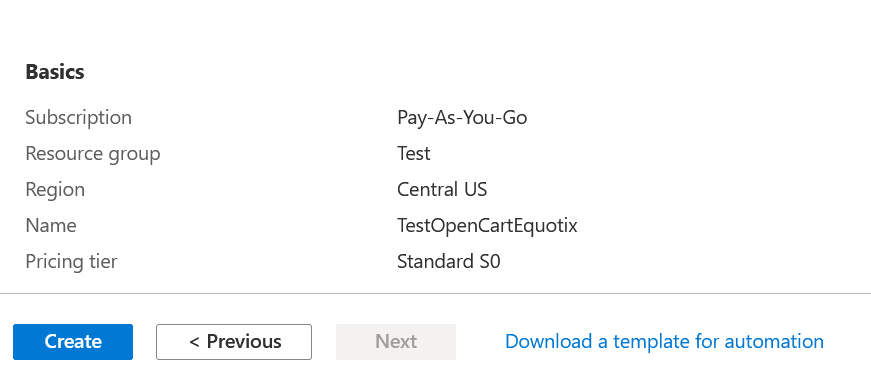The image size is (871, 380).
Task: Select the Pay-As-You-Go subscription value
Action: (462, 118)
